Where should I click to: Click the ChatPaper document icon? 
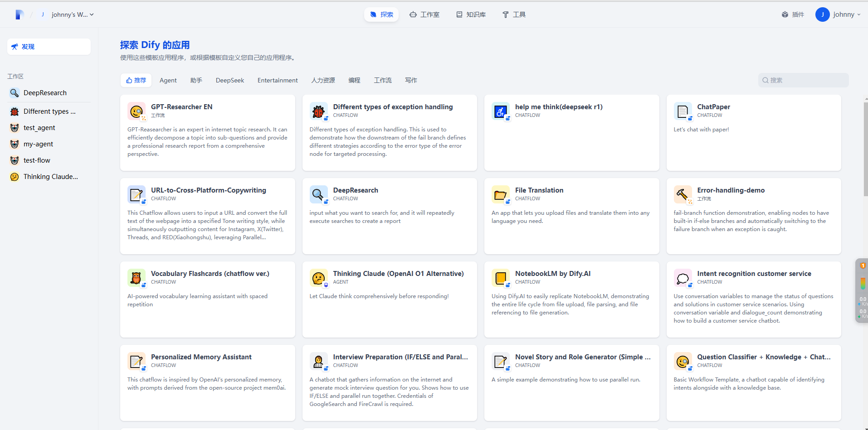[x=683, y=111]
